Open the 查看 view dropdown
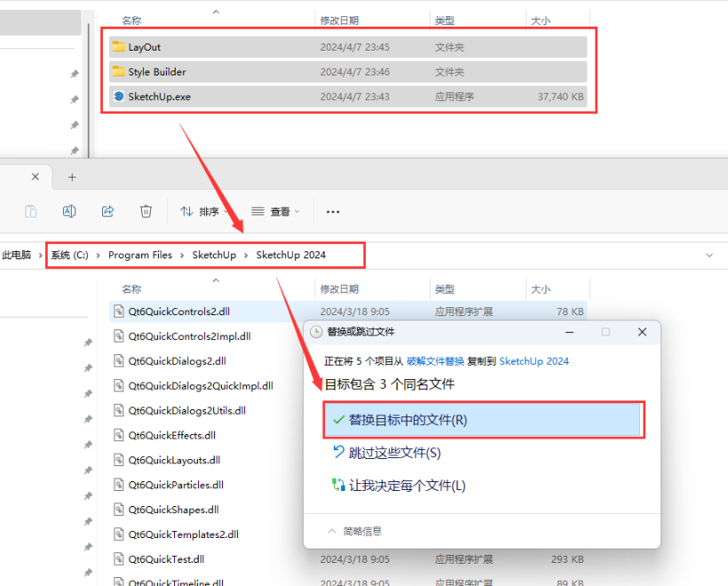Viewport: 728px width, 586px height. click(x=276, y=211)
